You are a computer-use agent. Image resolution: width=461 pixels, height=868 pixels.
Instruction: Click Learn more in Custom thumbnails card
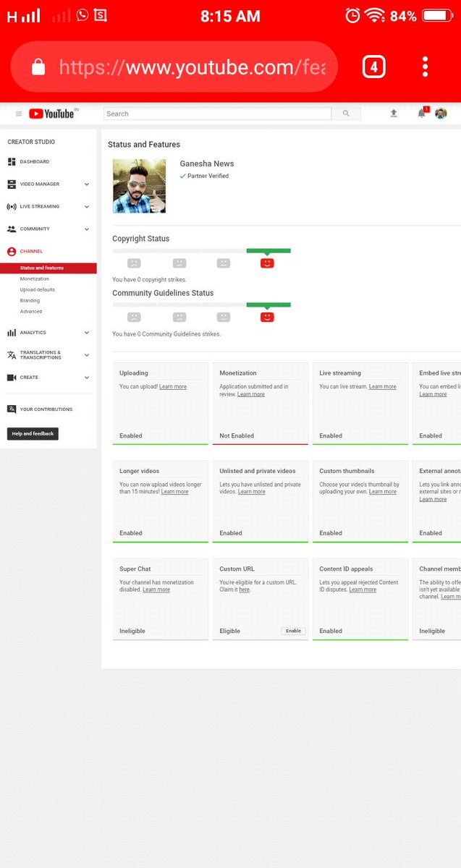click(x=383, y=492)
